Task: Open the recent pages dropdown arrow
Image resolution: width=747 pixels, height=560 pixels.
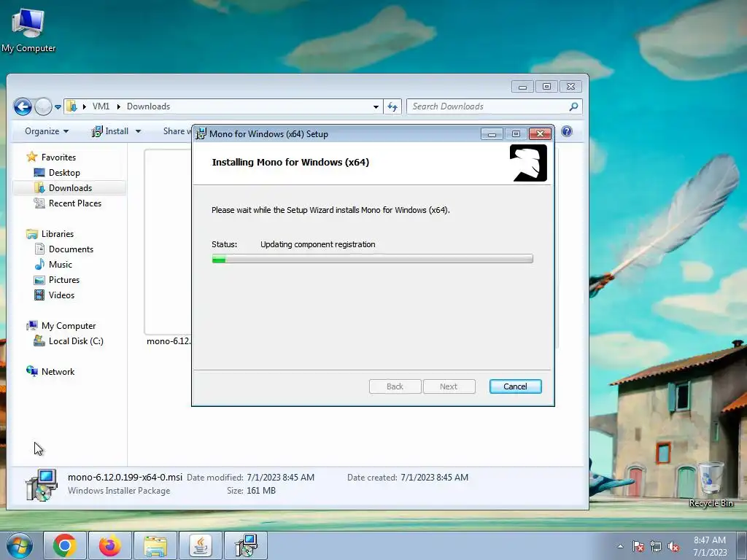Action: [x=58, y=107]
